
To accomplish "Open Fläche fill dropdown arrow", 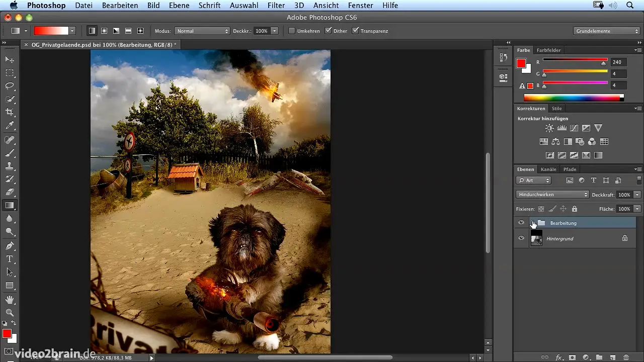I will point(637,209).
